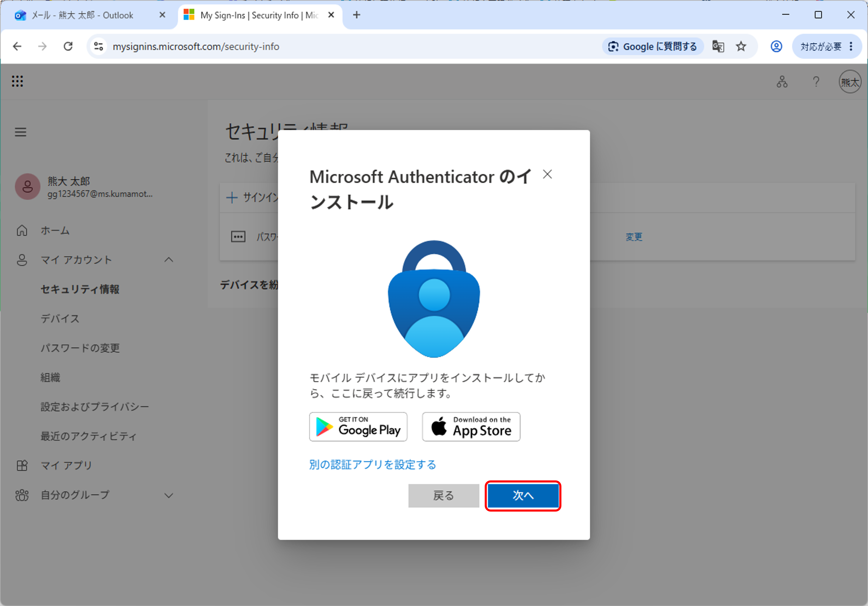
Task: Open the organization chart icon in header
Action: pos(782,82)
